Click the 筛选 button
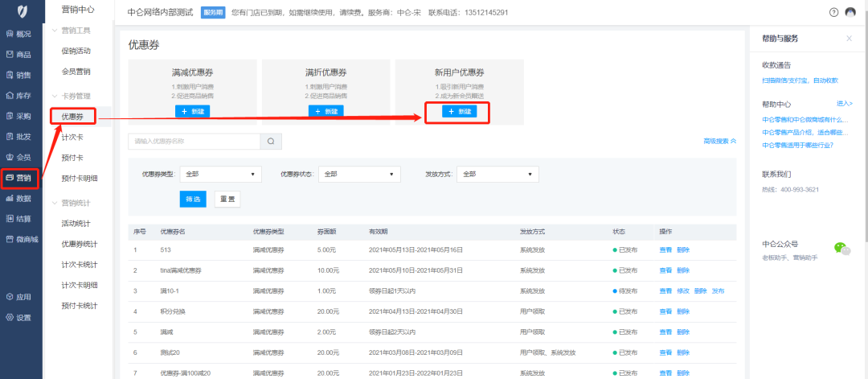Screen dimensions: 868x379 [193, 199]
